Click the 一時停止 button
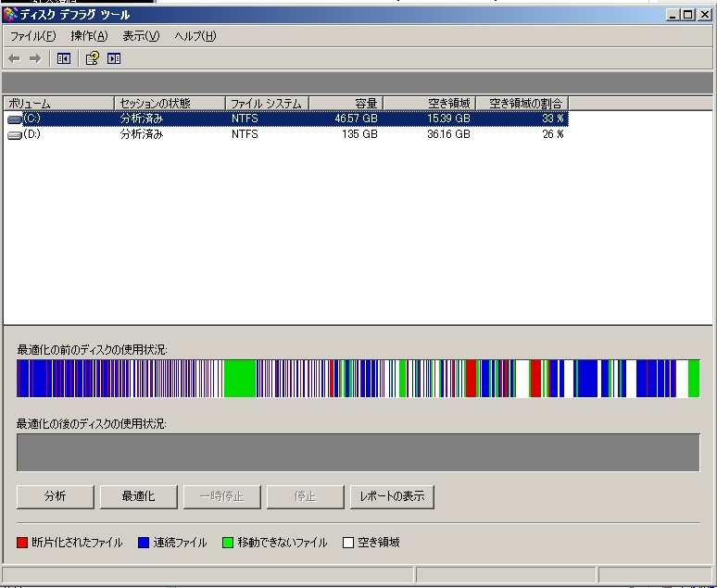The width and height of the screenshot is (717, 588). click(x=221, y=496)
